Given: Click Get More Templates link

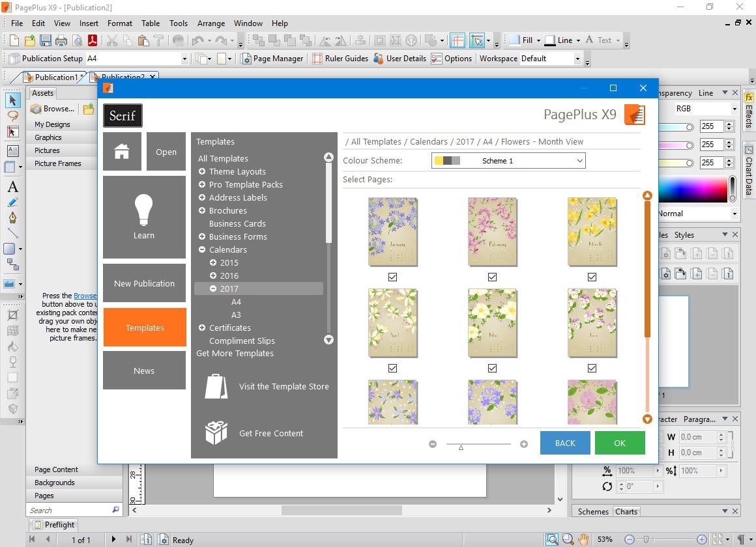Looking at the screenshot, I should [x=235, y=353].
